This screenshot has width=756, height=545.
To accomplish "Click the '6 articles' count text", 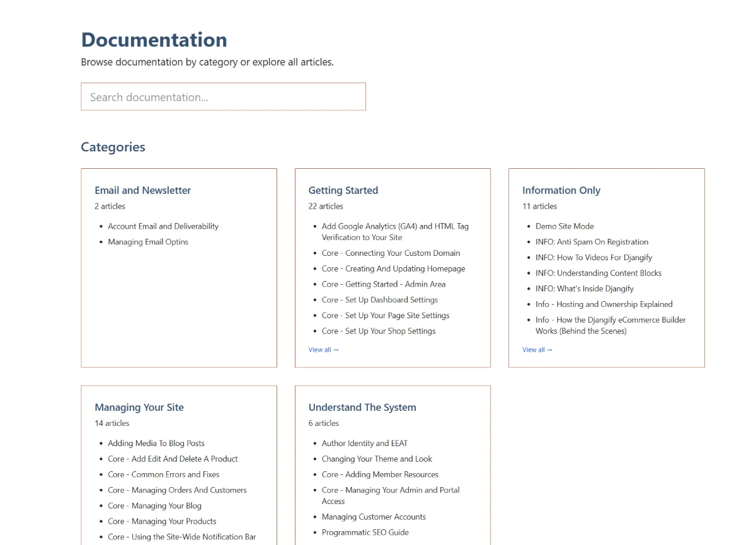I will click(324, 423).
